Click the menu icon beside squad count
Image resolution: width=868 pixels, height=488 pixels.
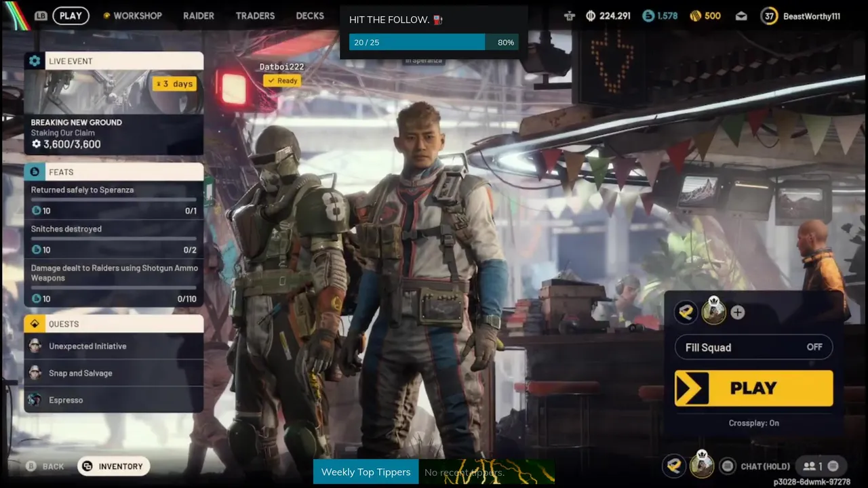tap(833, 466)
